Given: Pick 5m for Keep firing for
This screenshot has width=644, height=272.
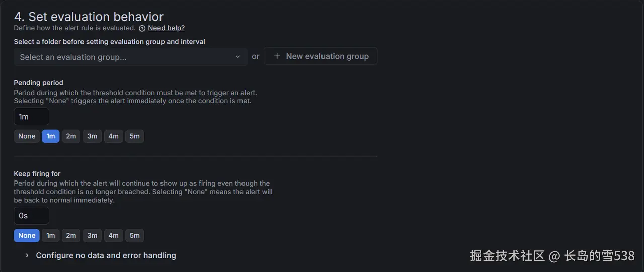Looking at the screenshot, I should coord(134,235).
